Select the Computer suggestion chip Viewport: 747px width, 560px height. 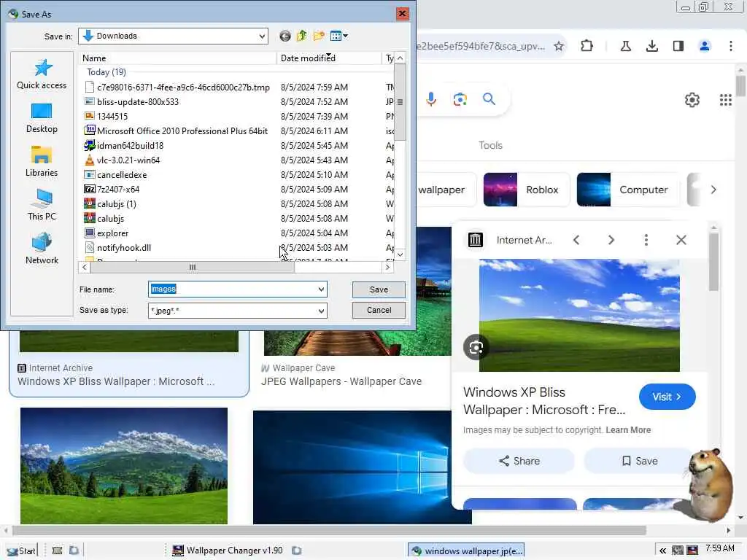[x=628, y=190]
